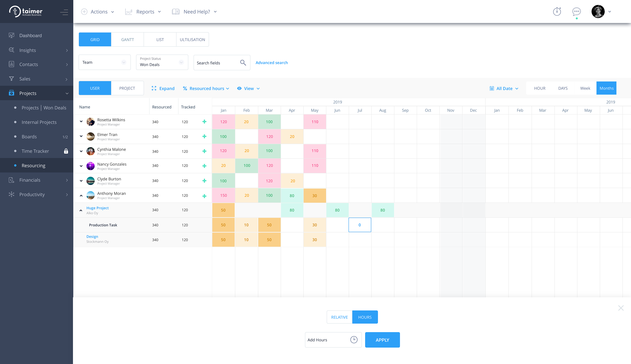Viewport: 631px width, 364px height.
Task: Open the Huge Project link
Action: [97, 208]
